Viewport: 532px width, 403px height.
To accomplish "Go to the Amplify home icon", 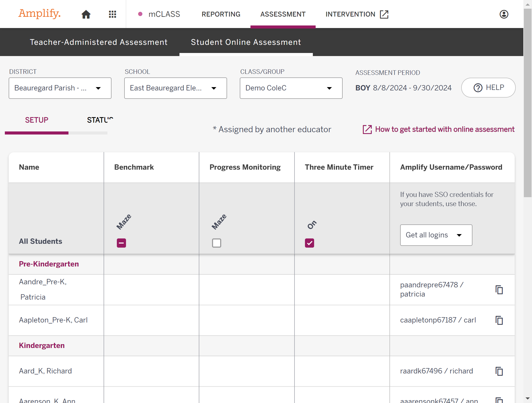I will pos(86,14).
